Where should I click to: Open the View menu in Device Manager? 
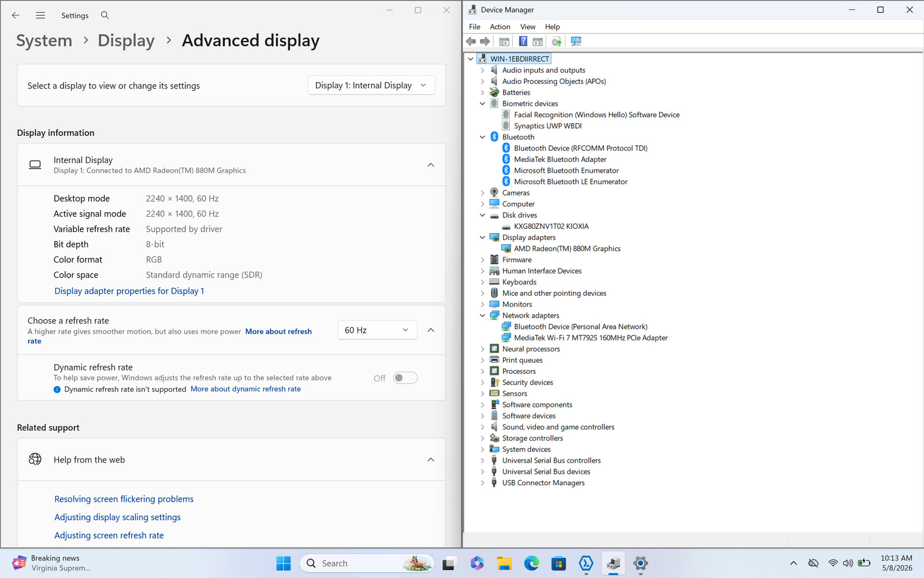528,27
